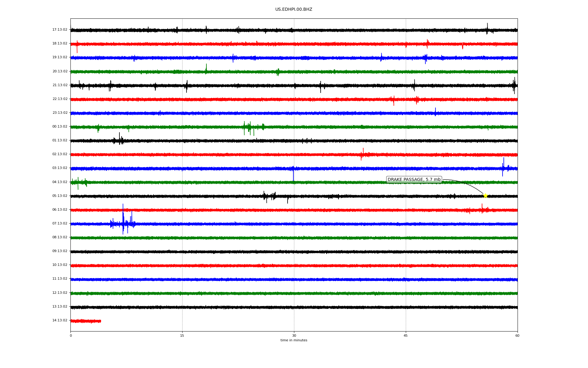Select the 00:13:02 time label
The height and width of the screenshot is (368, 588).
pos(60,127)
